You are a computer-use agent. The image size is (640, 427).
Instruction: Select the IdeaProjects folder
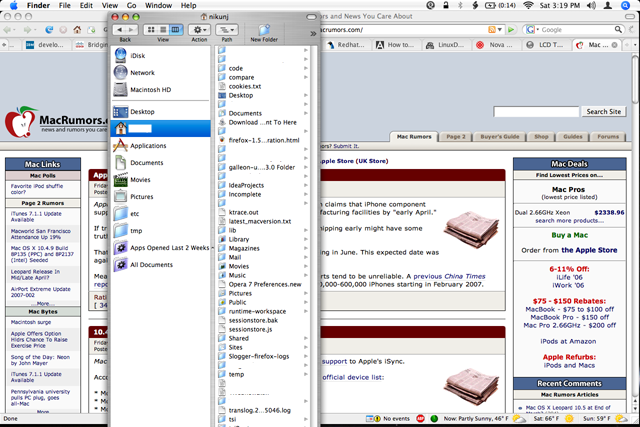(x=246, y=185)
